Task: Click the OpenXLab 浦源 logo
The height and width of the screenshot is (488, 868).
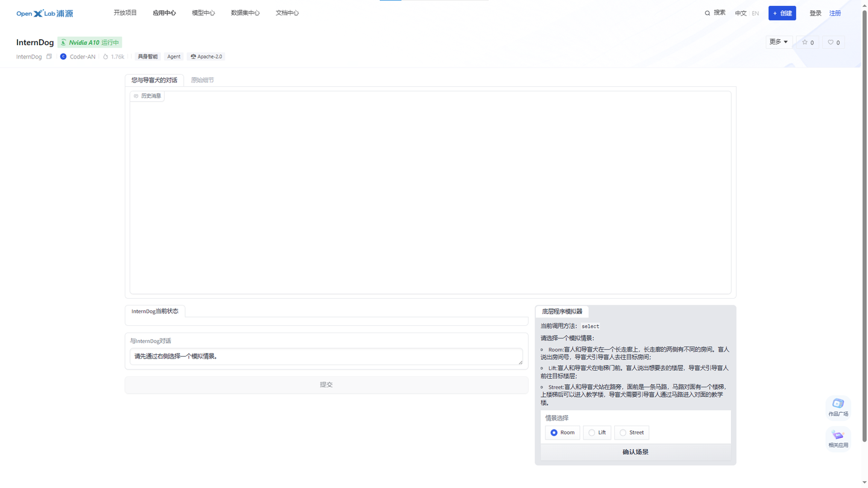Action: (x=44, y=12)
